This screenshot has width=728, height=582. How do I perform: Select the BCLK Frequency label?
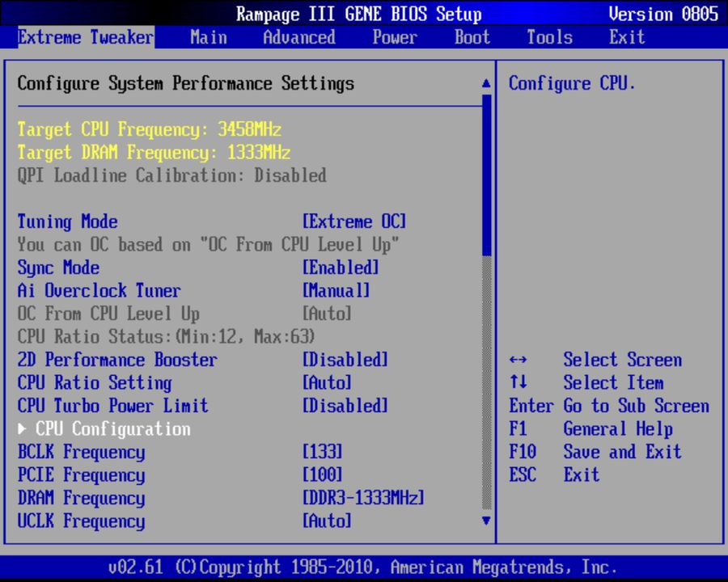[81, 452]
